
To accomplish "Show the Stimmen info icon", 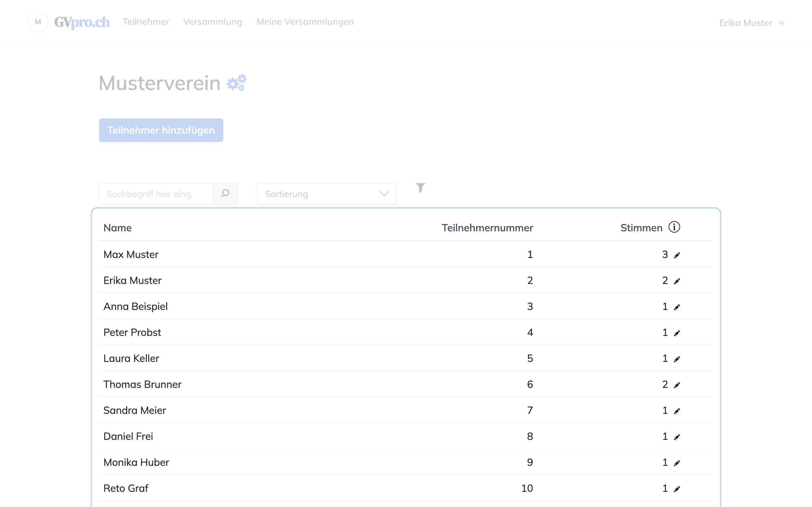I will pos(674,227).
